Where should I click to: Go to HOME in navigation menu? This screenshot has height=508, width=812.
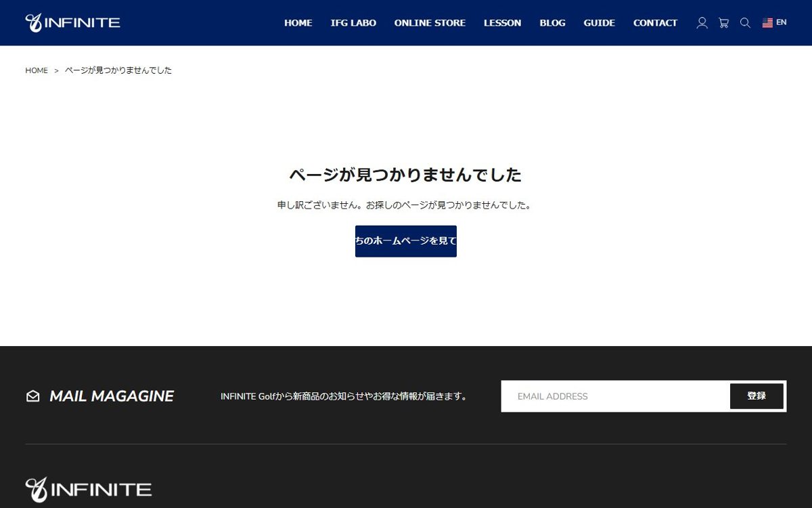coord(298,23)
